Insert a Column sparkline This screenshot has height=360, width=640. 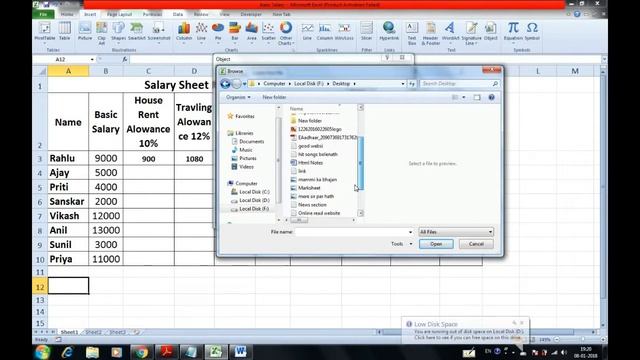coord(325,31)
